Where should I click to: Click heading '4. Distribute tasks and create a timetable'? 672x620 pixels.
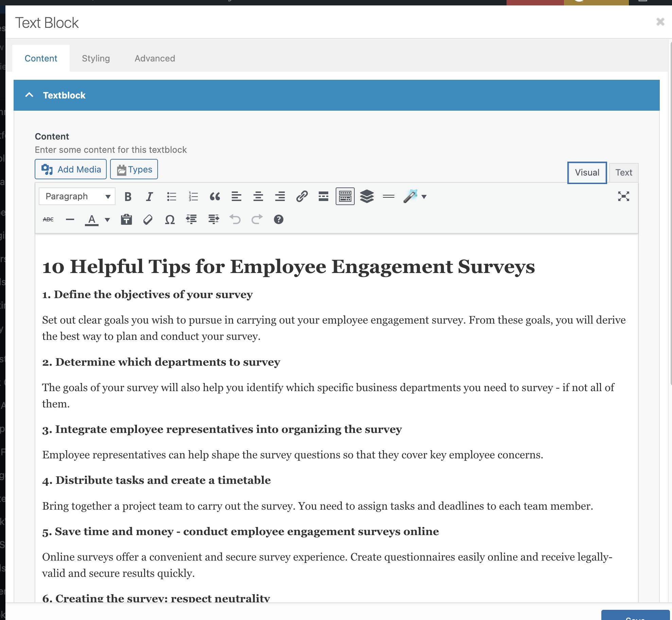pos(156,480)
